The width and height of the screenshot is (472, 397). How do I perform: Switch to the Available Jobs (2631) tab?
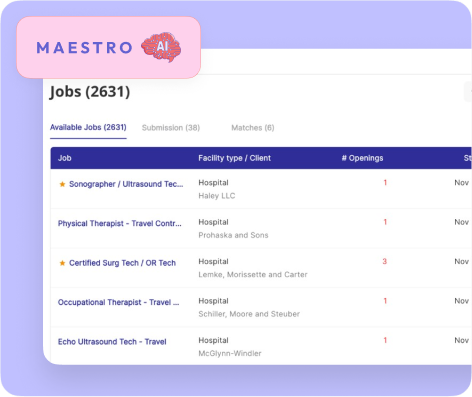point(88,127)
